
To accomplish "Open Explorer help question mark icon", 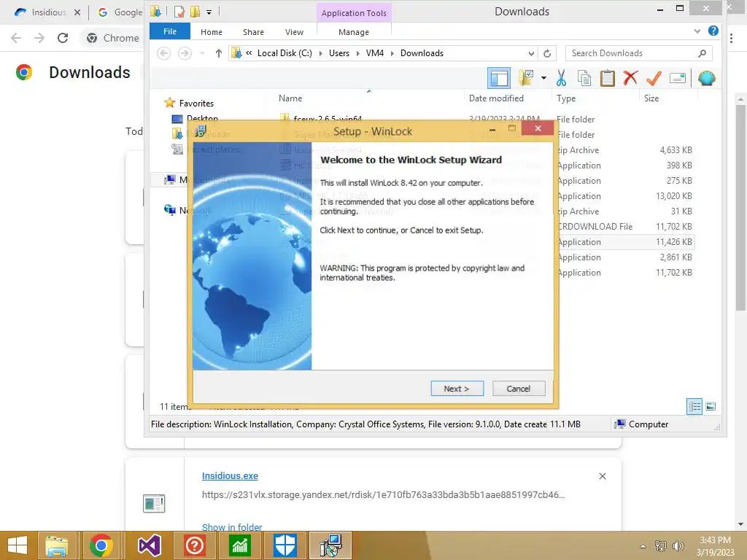I will (713, 31).
